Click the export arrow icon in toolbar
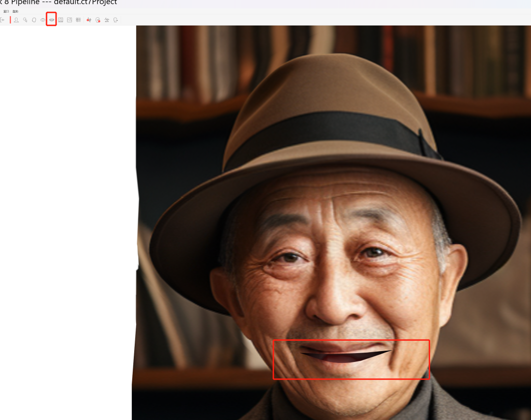This screenshot has height=420, width=531. [x=2, y=20]
